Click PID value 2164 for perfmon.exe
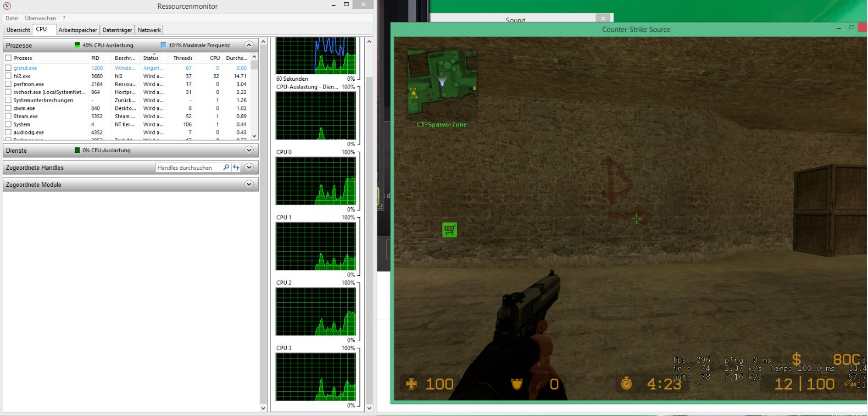This screenshot has width=868, height=416. [97, 84]
